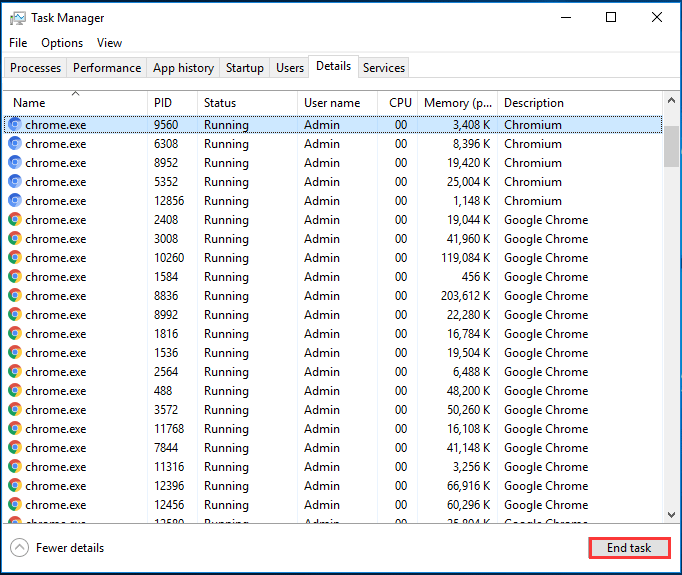Click Chrome icon for PID 11768
Screen dimensions: 682x575
15,428
